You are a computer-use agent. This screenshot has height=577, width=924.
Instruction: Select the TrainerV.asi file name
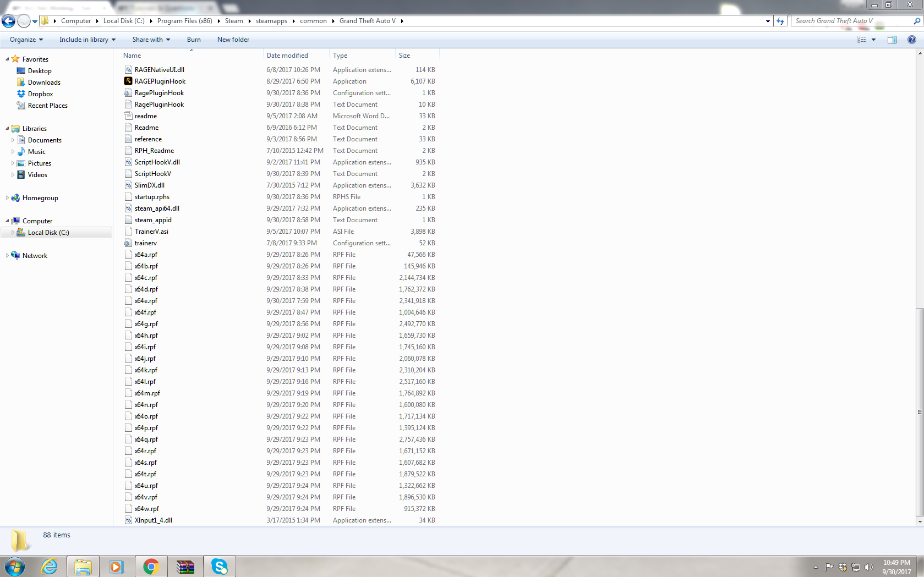pos(151,232)
